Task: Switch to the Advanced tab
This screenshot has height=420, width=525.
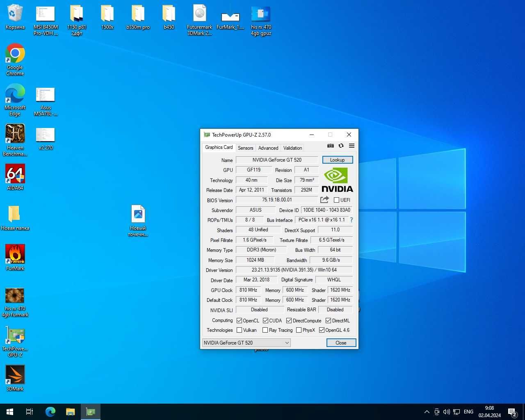Action: 268,148
